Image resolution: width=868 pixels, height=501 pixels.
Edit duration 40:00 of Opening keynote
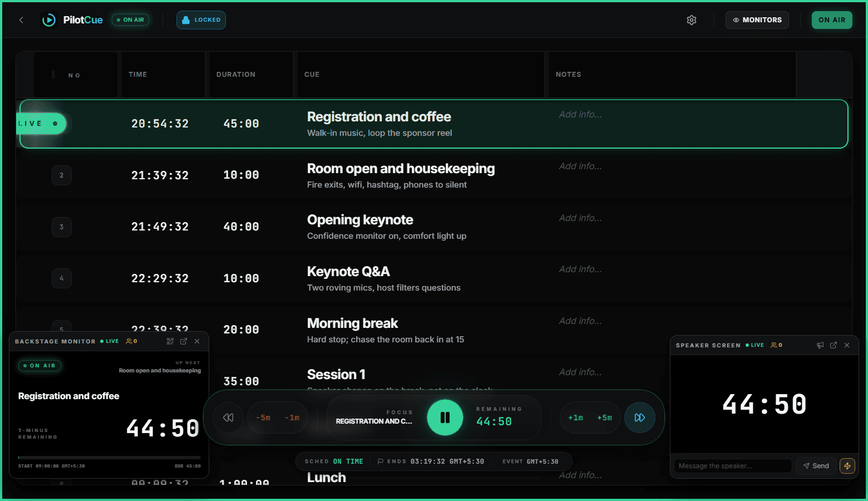(241, 227)
